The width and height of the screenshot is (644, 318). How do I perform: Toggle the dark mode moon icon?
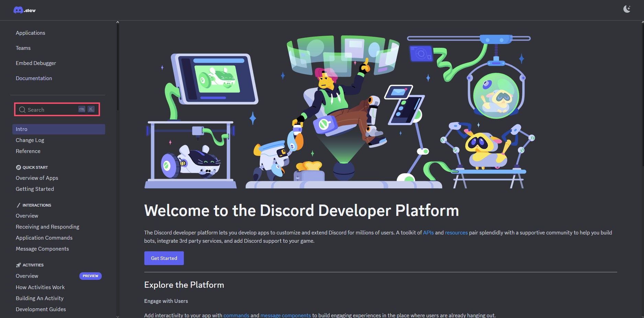[x=627, y=9]
